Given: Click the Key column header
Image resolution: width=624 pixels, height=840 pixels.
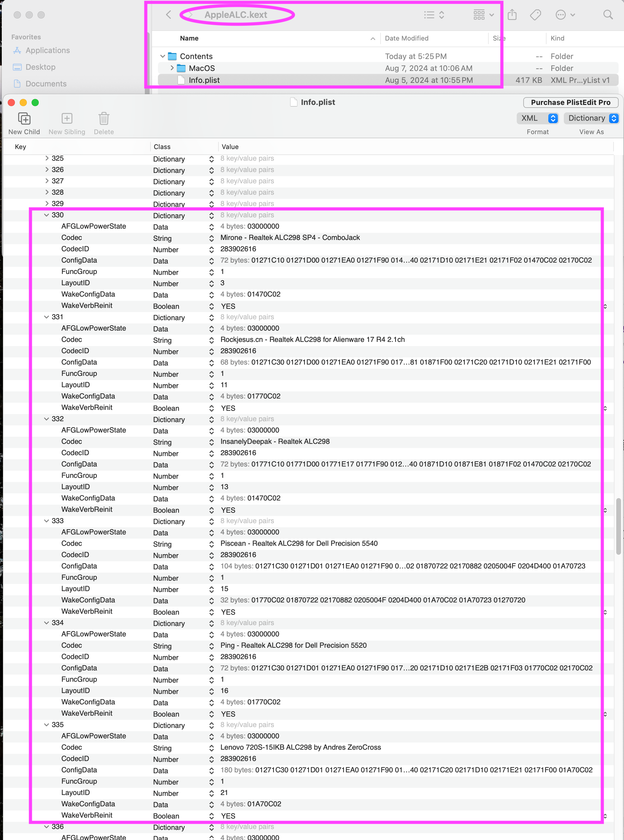Looking at the screenshot, I should (x=20, y=147).
